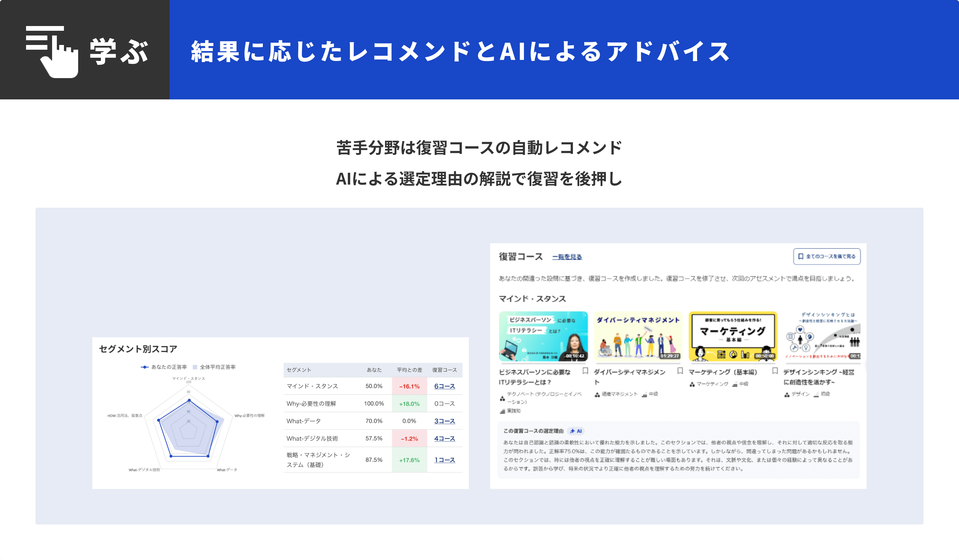This screenshot has width=959, height=560.
Task: Open the 4コース link for What-デジタル技術
Action: pyautogui.click(x=445, y=439)
